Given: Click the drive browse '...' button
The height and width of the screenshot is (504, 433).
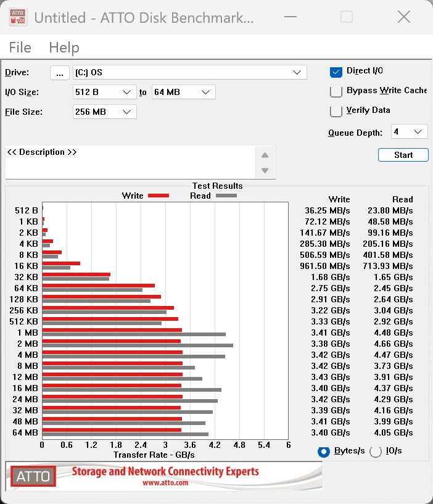Looking at the screenshot, I should (x=59, y=73).
